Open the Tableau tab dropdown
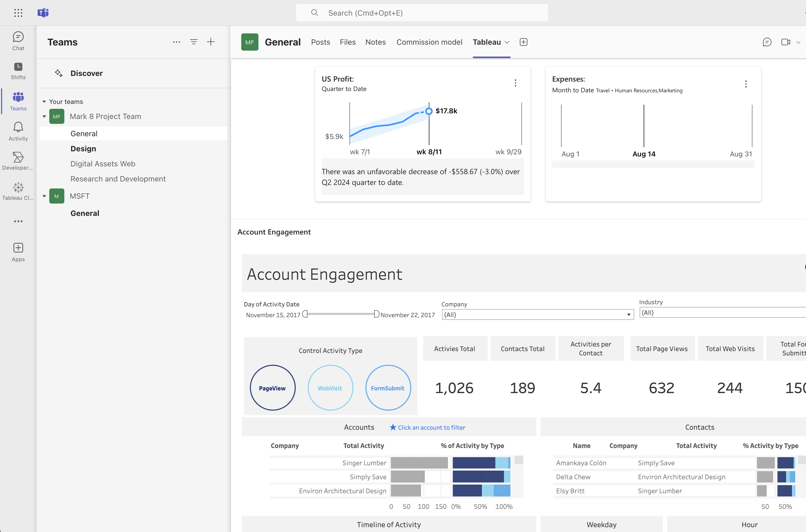Viewport: 806px width, 532px height. pyautogui.click(x=506, y=42)
